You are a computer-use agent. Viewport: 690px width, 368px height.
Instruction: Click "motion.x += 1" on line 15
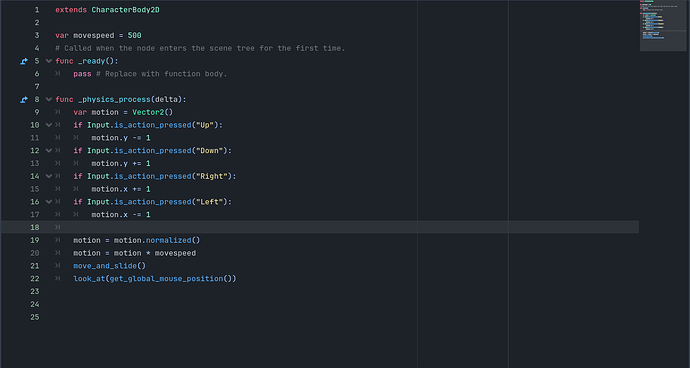121,189
